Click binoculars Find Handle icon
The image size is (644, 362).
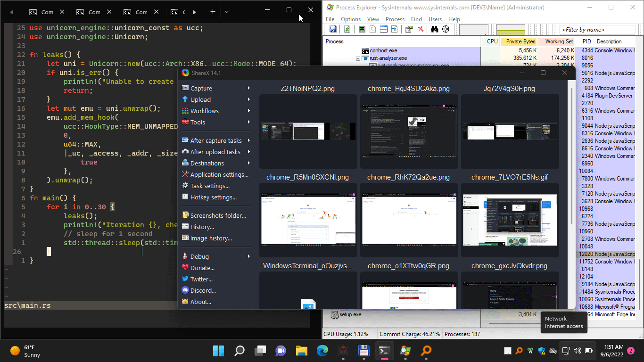(x=435, y=29)
